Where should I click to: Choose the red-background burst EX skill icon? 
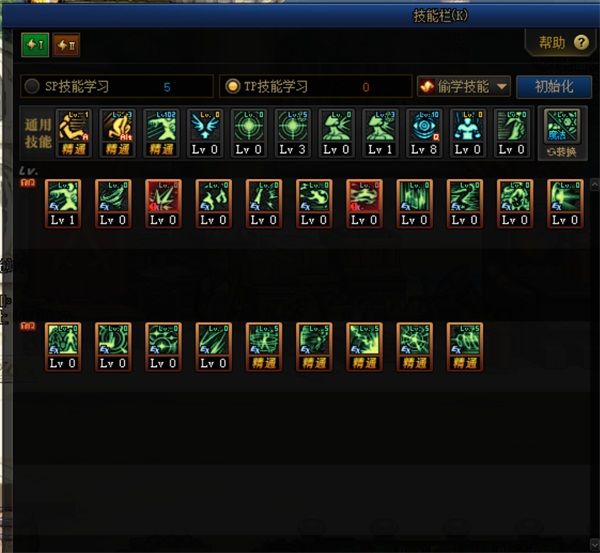(163, 204)
